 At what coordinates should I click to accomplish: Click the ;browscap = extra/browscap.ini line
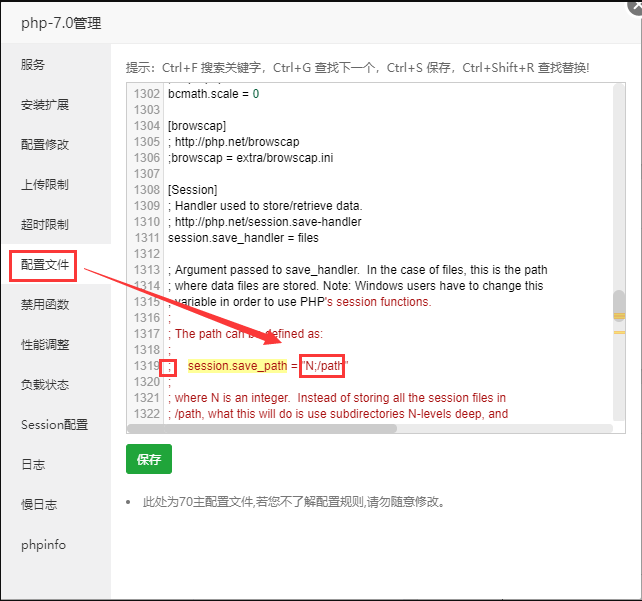[x=251, y=158]
